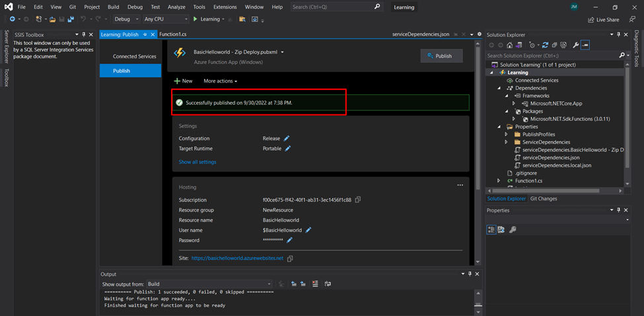Click Show All Files icon in Solution Explorer
The width and height of the screenshot is (644, 316).
pyautogui.click(x=563, y=45)
